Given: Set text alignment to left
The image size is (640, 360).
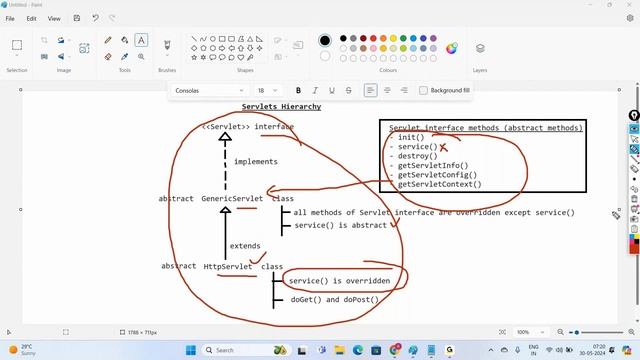Looking at the screenshot, I should point(370,91).
